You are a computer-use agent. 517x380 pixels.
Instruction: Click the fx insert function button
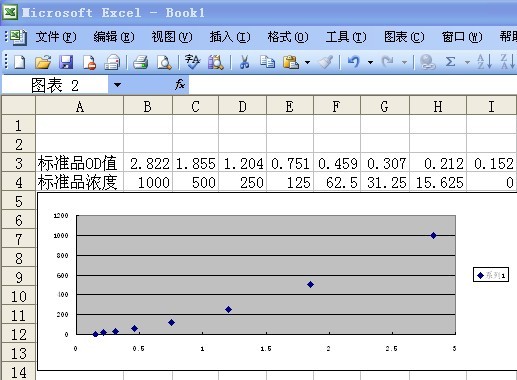point(180,85)
